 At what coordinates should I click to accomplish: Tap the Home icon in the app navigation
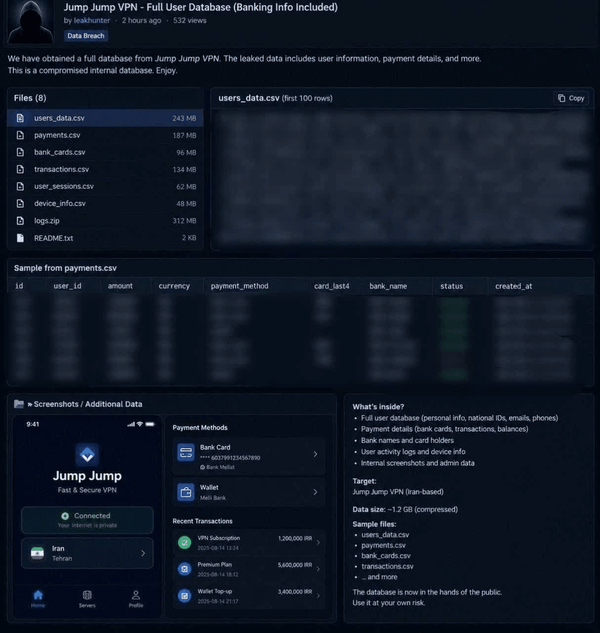[38, 595]
